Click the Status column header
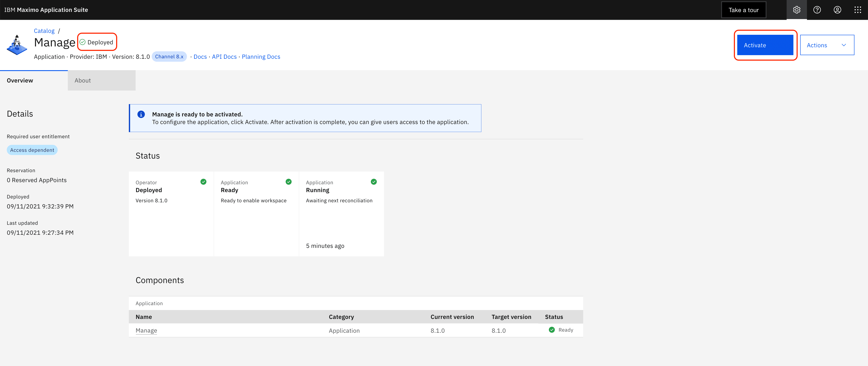868x366 pixels. click(554, 317)
